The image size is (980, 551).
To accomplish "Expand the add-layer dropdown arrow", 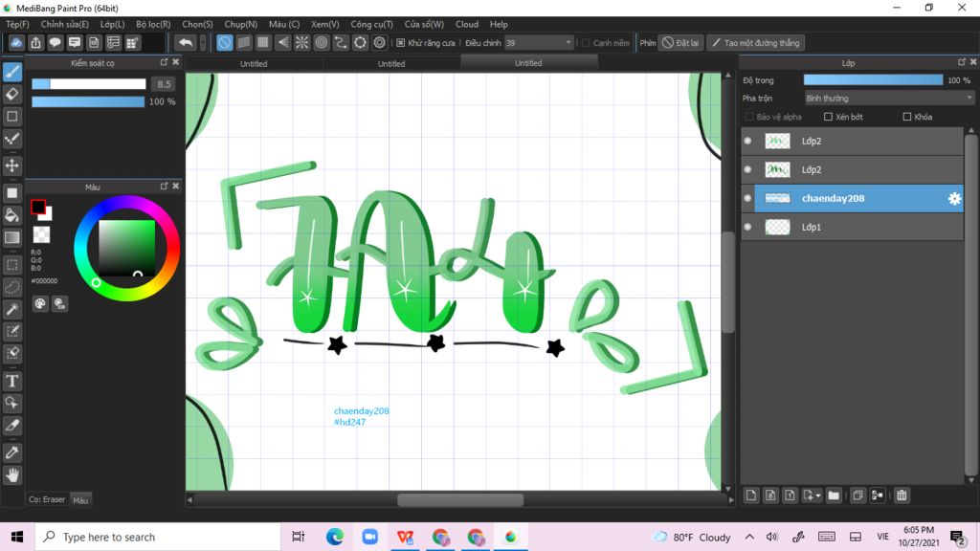I will pyautogui.click(x=818, y=496).
